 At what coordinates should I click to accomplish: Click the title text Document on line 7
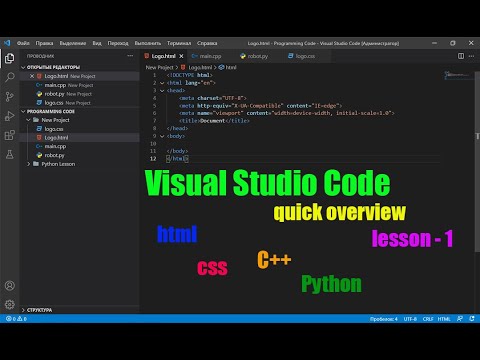click(x=212, y=121)
